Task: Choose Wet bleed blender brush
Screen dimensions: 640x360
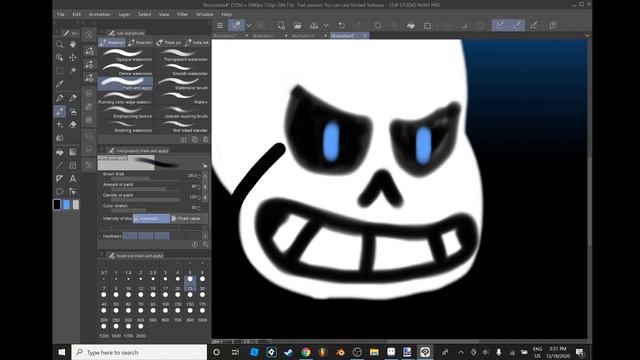Action: pos(182,127)
